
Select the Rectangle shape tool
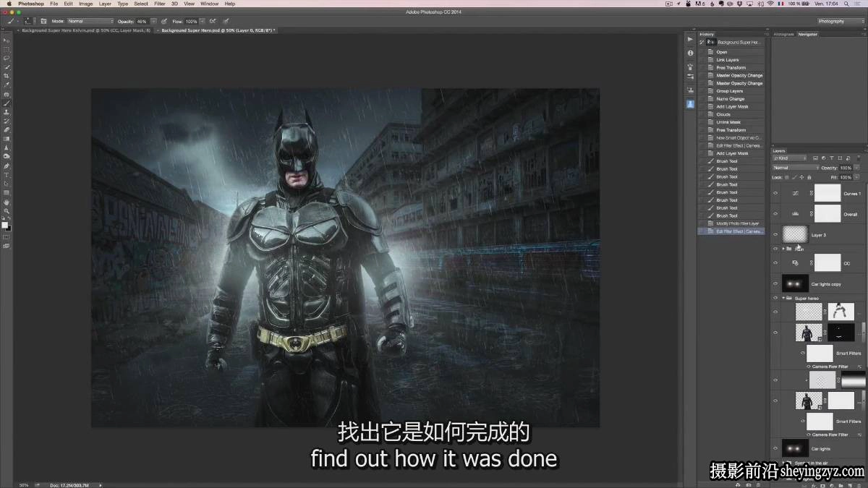pyautogui.click(x=7, y=193)
